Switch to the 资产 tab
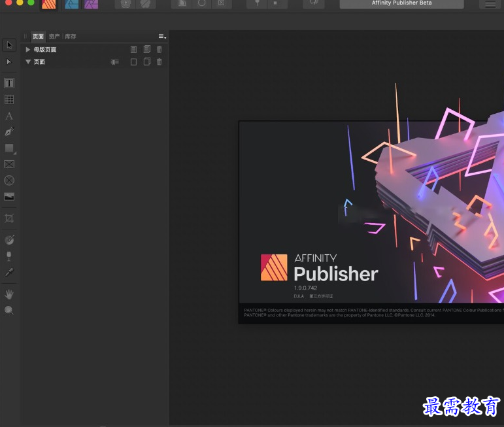 click(x=54, y=37)
